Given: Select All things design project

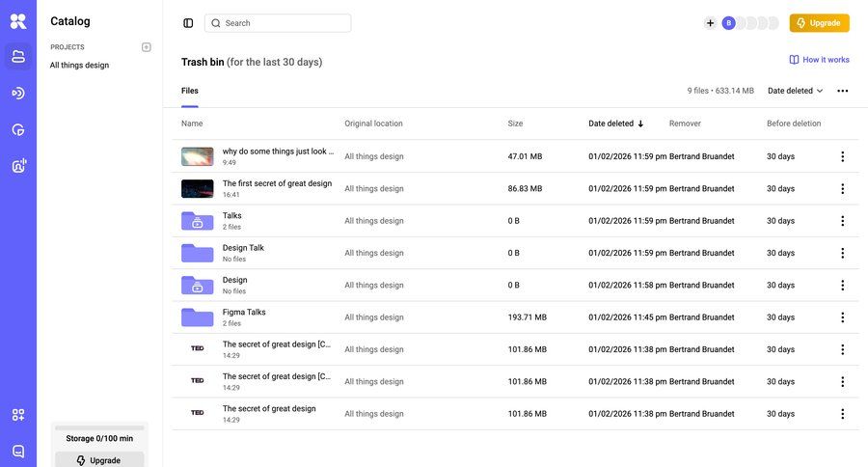Looking at the screenshot, I should point(79,66).
